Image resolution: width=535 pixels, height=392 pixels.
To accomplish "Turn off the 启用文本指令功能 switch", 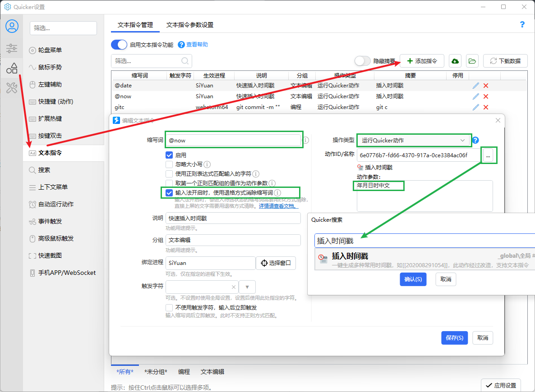I will (x=119, y=45).
